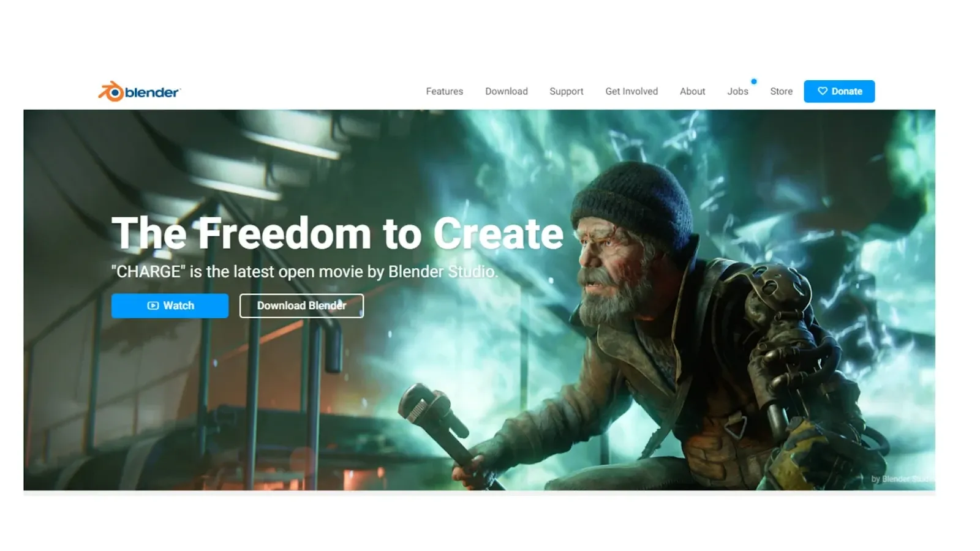
Task: Open the About page
Action: (692, 91)
